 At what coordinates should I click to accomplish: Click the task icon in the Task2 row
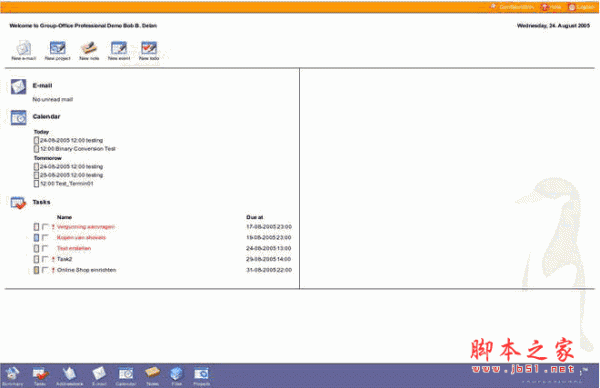click(x=36, y=259)
